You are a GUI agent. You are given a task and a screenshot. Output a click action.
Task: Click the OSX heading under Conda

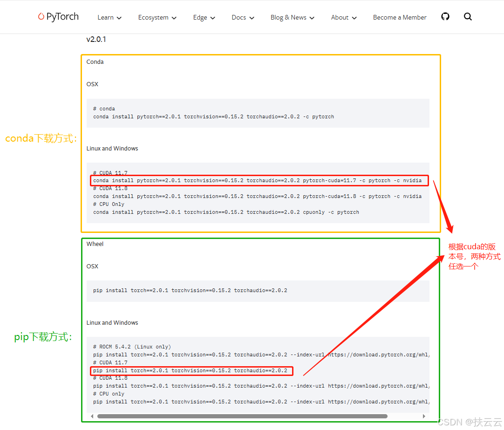pos(92,84)
